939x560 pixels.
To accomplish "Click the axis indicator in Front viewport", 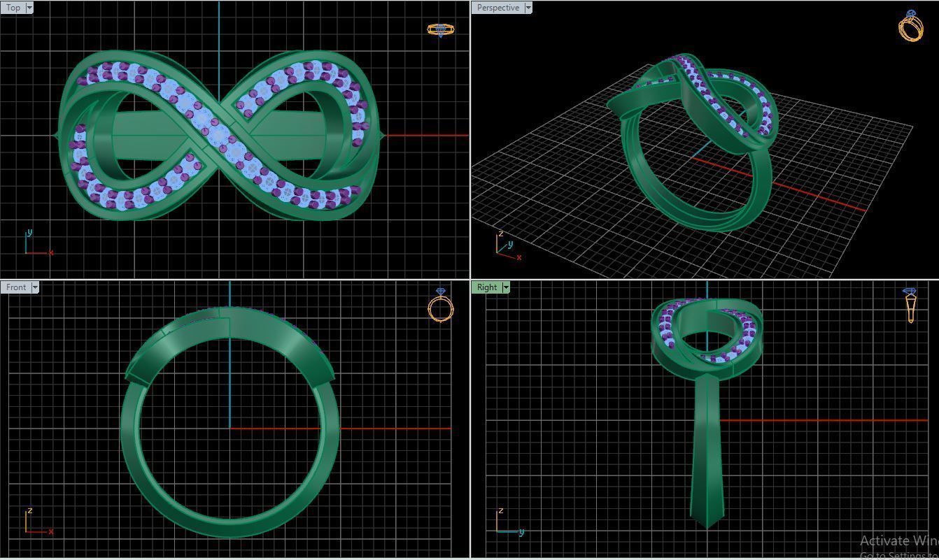I will point(38,522).
